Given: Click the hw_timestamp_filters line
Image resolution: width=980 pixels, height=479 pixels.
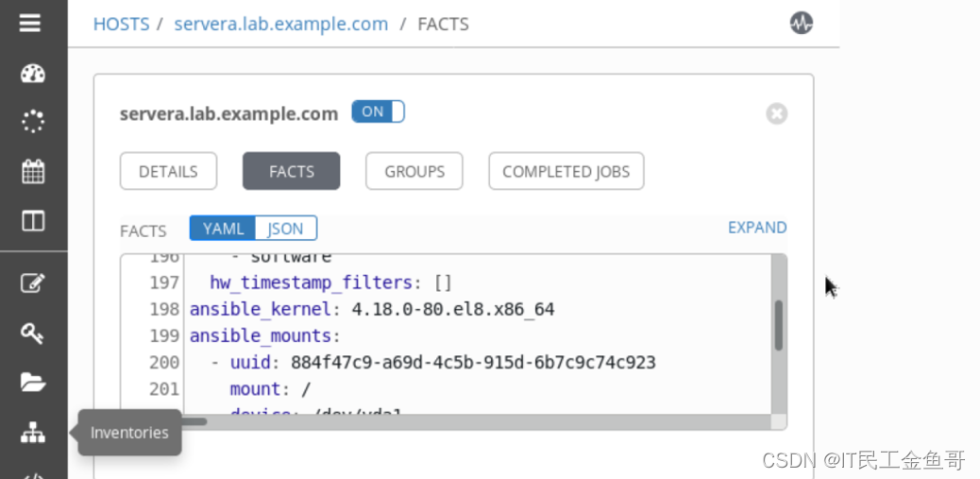Looking at the screenshot, I should point(330,282).
